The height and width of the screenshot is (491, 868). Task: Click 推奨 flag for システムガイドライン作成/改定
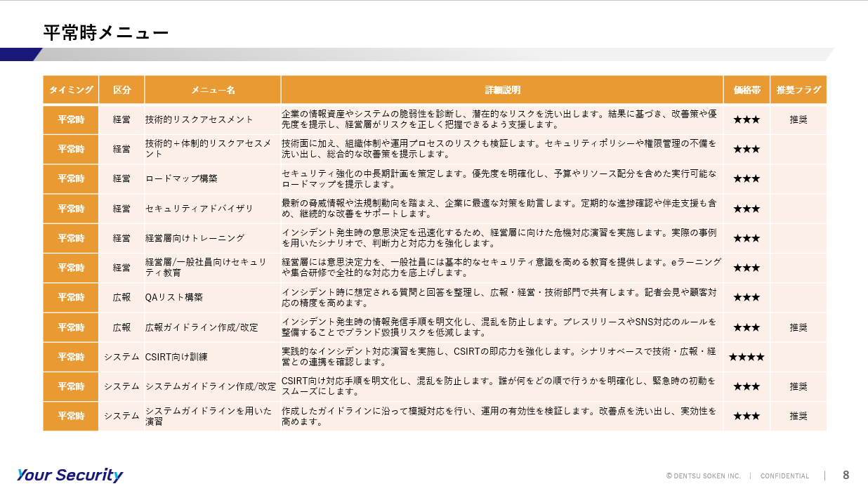point(798,386)
